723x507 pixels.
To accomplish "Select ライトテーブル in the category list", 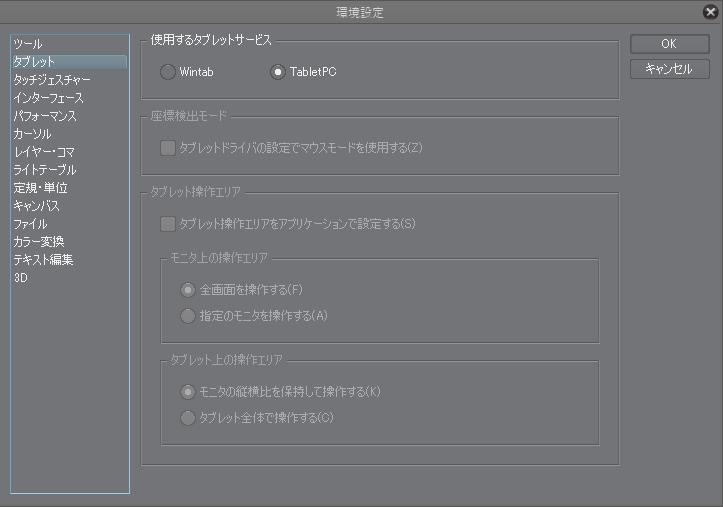I will tap(69, 170).
